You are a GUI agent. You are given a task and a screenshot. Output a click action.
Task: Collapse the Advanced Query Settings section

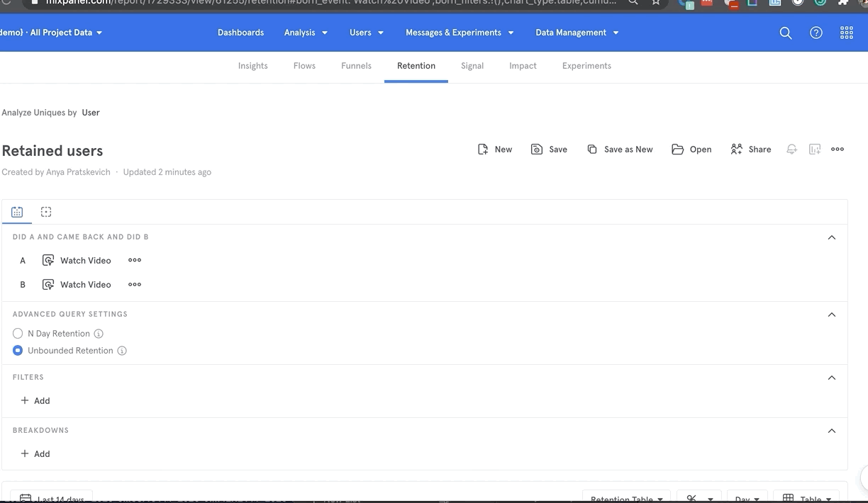[832, 315]
